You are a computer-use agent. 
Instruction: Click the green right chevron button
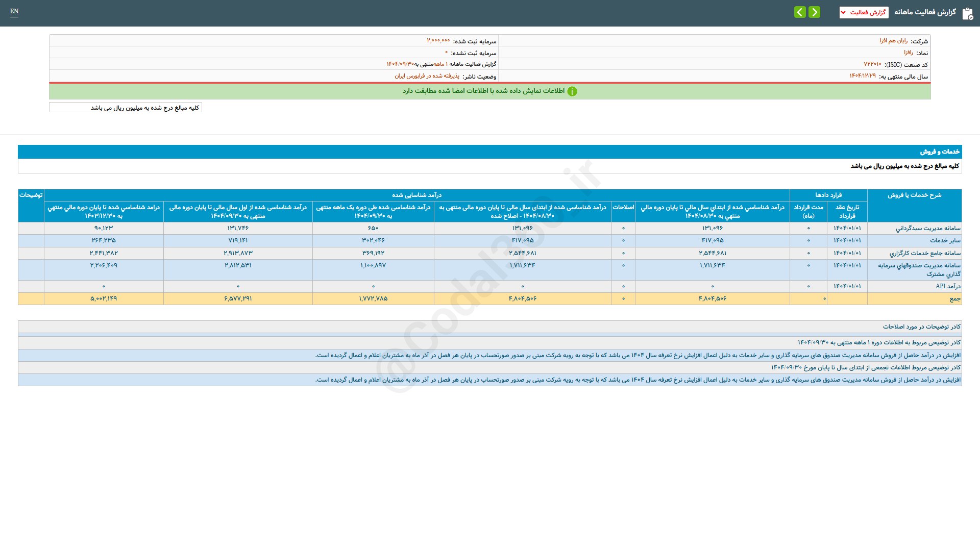815,12
